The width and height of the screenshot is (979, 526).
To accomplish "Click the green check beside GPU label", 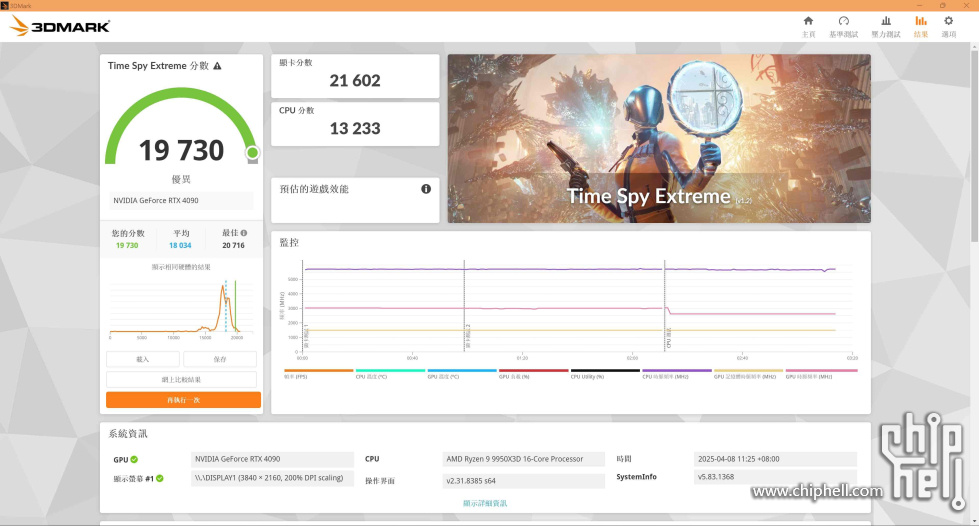I will (x=134, y=460).
